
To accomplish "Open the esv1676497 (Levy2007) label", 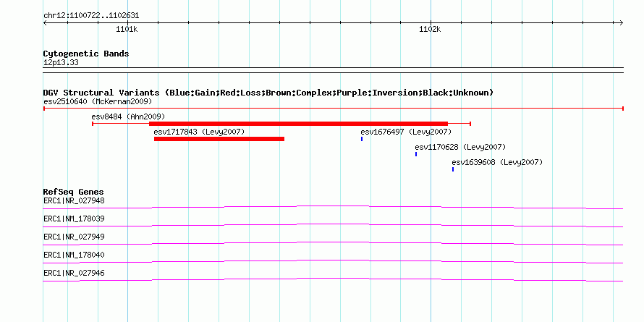I will click(406, 132).
